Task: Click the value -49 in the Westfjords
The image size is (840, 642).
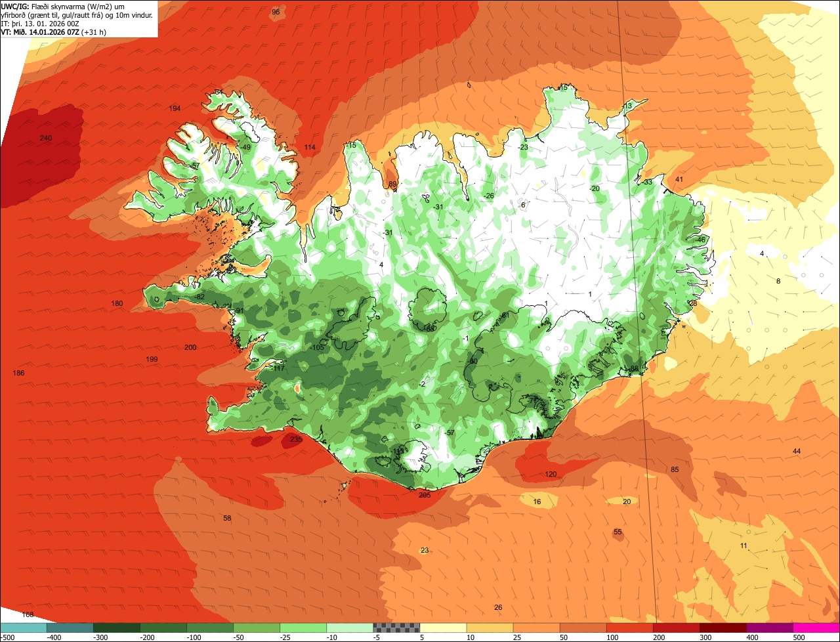Action: coord(245,147)
